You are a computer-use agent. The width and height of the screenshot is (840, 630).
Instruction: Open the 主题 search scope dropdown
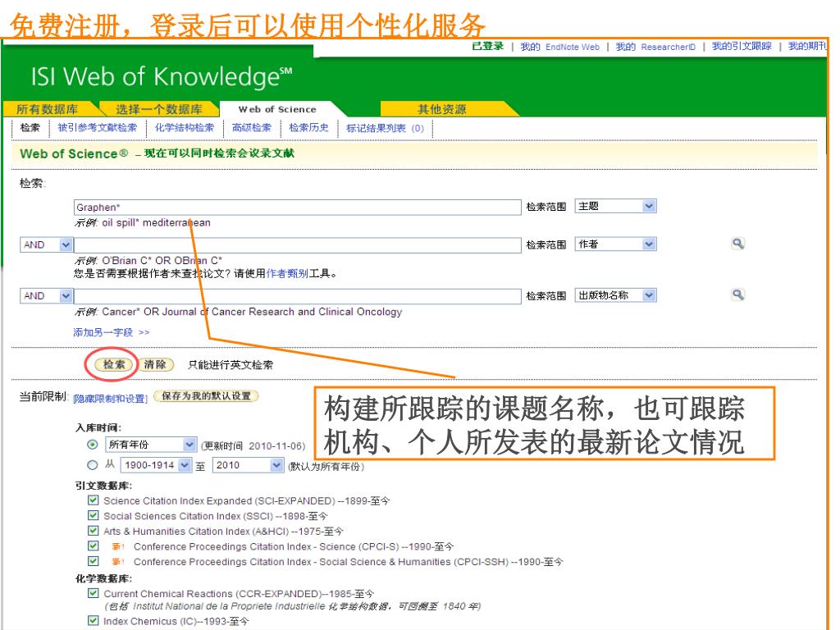click(x=617, y=207)
